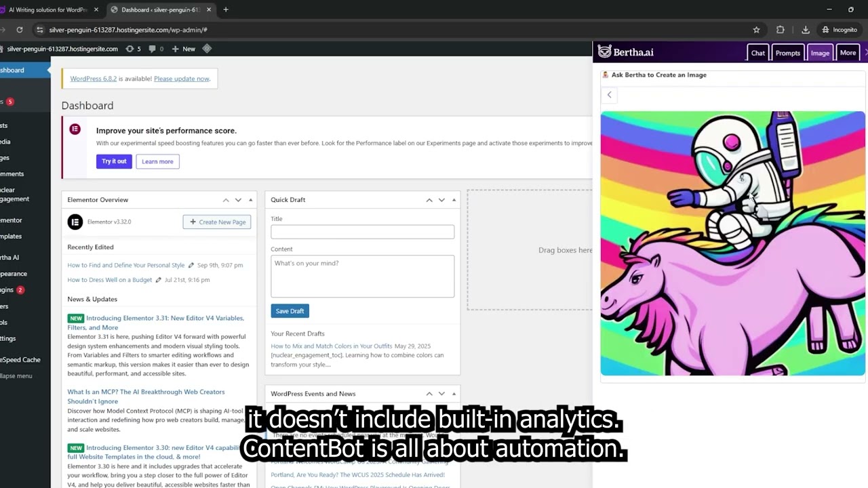Open the browser extensions icon

coord(781,30)
